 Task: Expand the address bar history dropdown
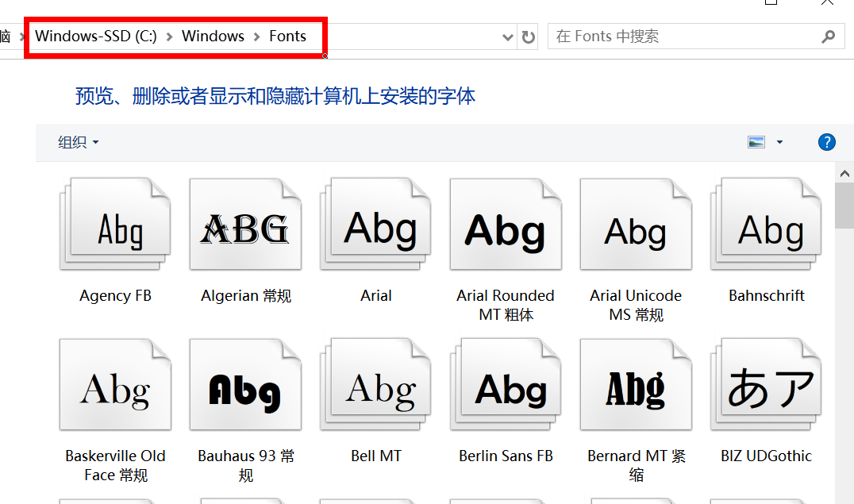(508, 37)
